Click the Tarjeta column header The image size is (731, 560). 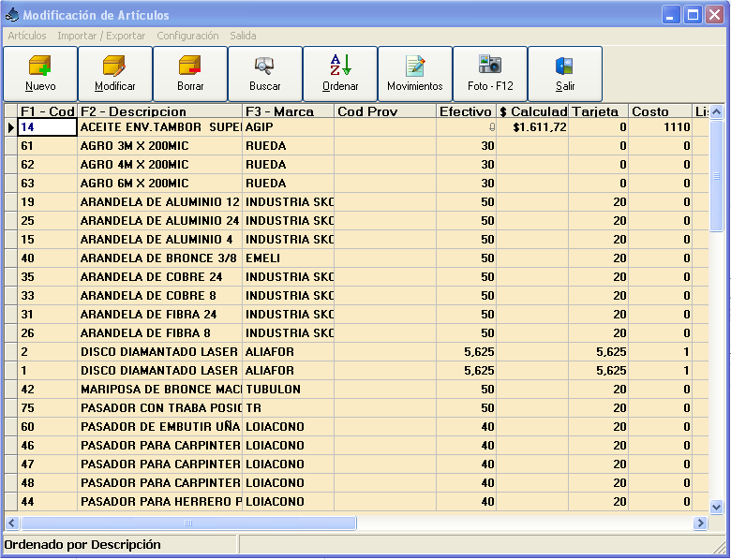pos(599,111)
